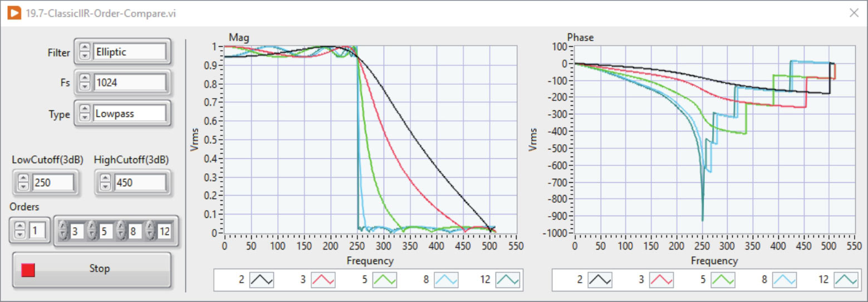This screenshot has width=868, height=302.
Task: Click the black order 2 Mag legend swatch
Action: tap(262, 280)
